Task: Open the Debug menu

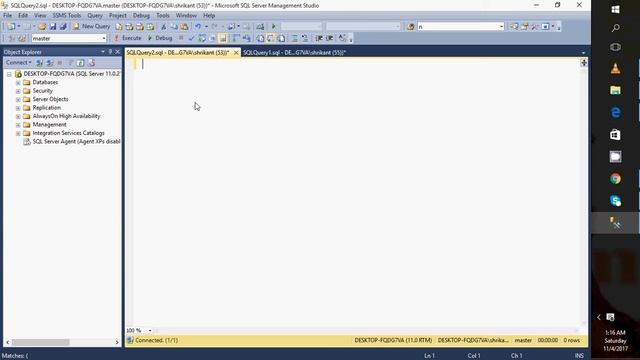Action: click(141, 16)
